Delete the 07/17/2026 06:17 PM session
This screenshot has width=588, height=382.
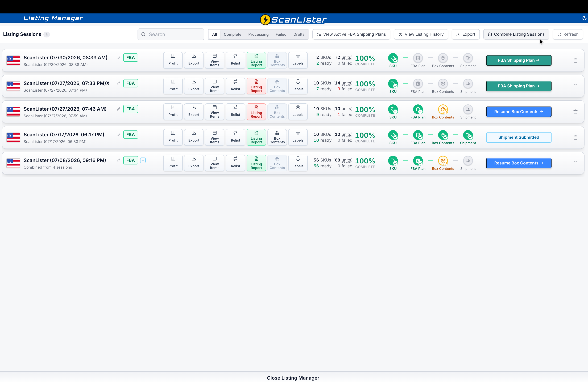(x=575, y=137)
